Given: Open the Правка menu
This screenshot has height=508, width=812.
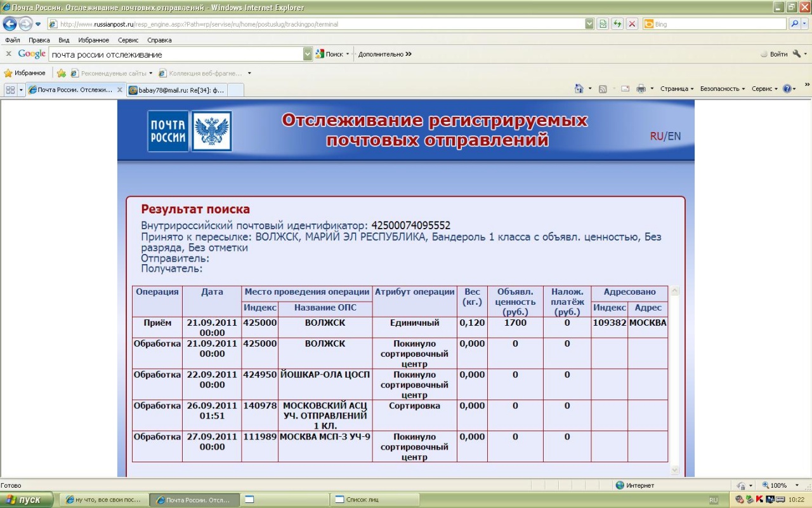Looking at the screenshot, I should 39,40.
